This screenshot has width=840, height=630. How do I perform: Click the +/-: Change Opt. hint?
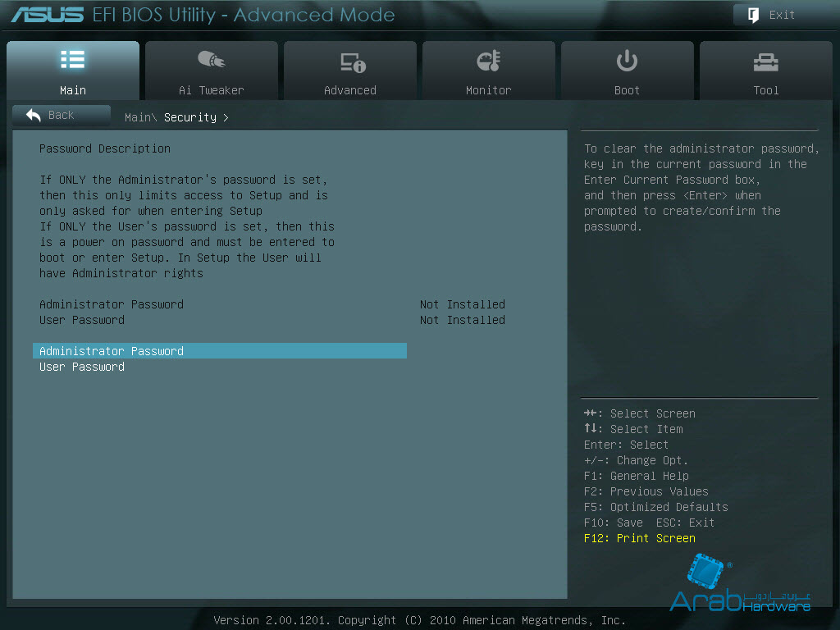tap(636, 460)
